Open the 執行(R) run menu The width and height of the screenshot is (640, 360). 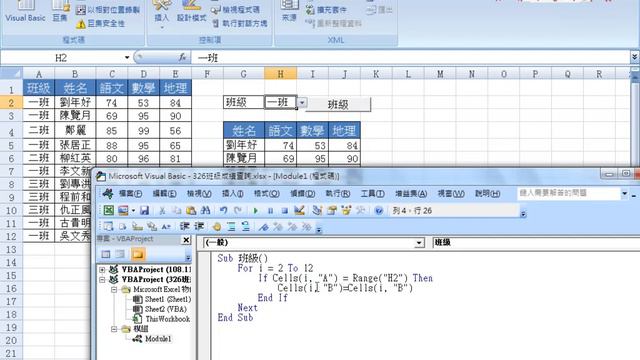(338, 194)
